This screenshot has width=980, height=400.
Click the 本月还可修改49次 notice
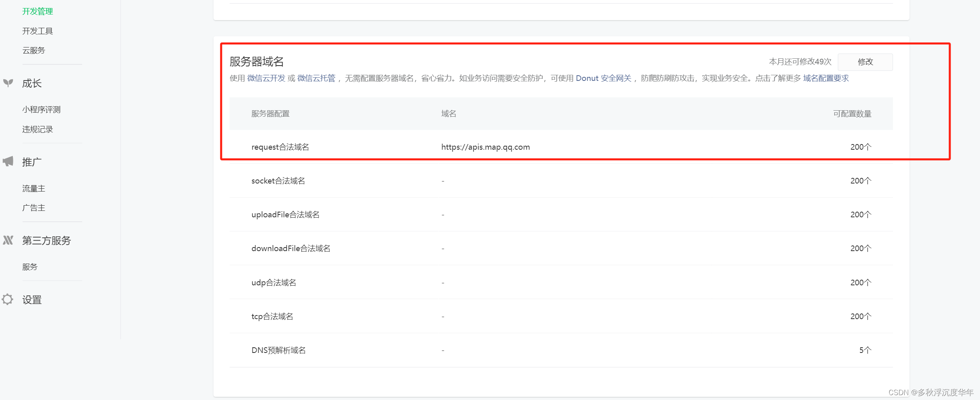[800, 62]
